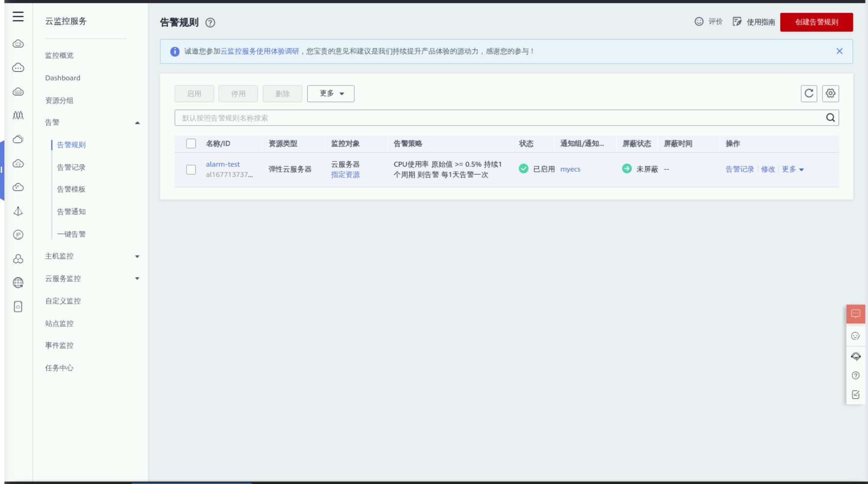Screen dimensions: 868x484
Task: Click the floating help question mark icon
Action: pyautogui.click(x=856, y=376)
